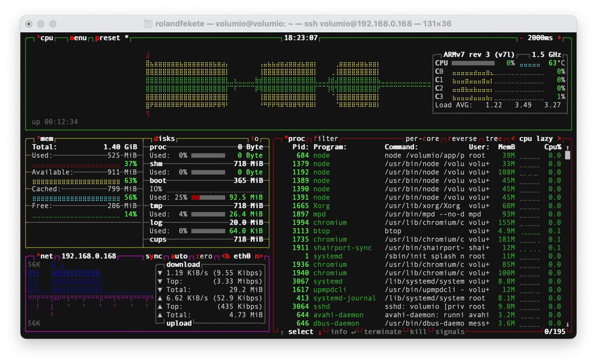Toggle reverse sorting of process list
This screenshot has width=597, height=364.
[462, 139]
